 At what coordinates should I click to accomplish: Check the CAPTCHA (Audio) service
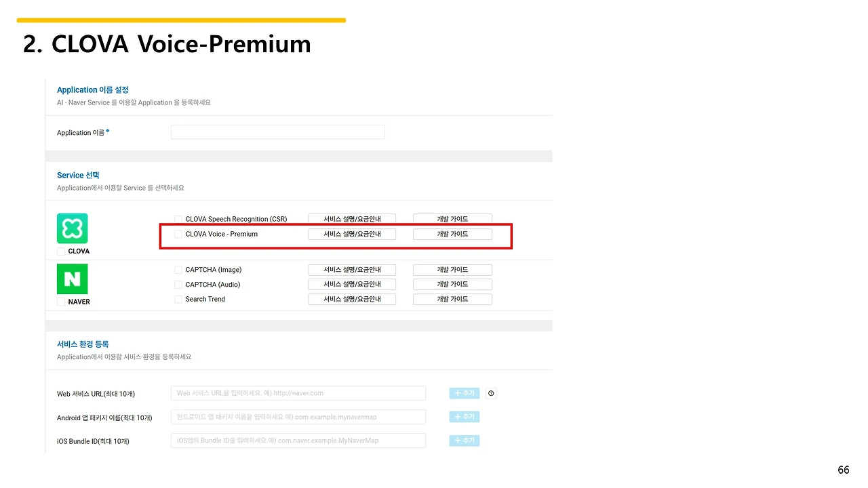coord(178,285)
